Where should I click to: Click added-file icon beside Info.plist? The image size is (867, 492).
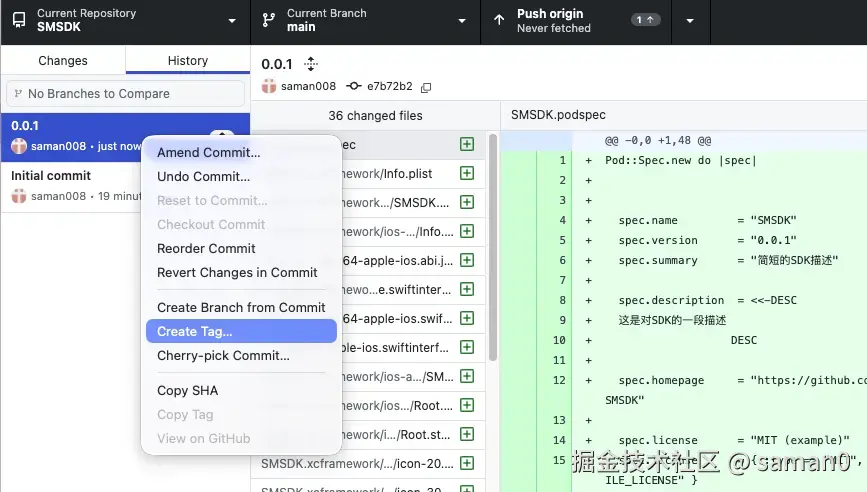click(x=467, y=174)
